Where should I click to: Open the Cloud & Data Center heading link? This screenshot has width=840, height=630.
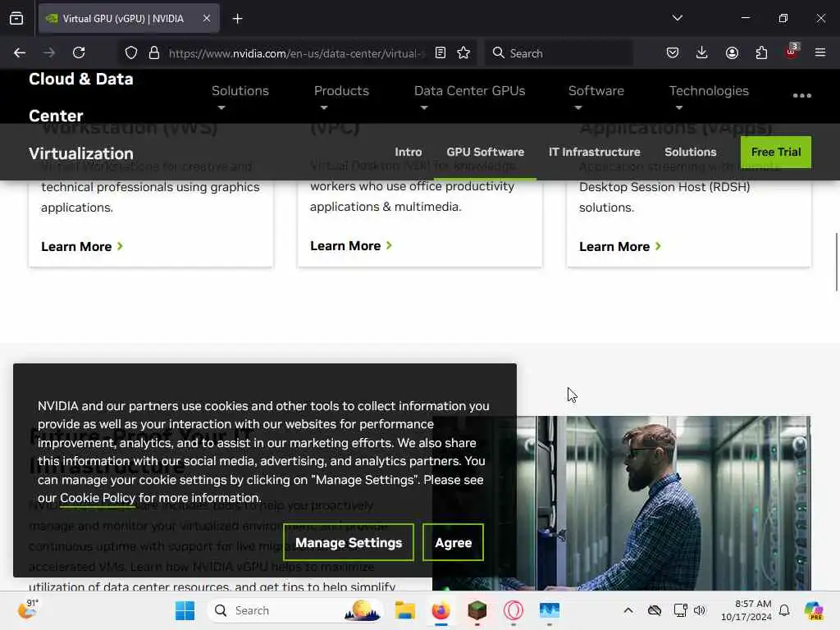[x=81, y=97]
